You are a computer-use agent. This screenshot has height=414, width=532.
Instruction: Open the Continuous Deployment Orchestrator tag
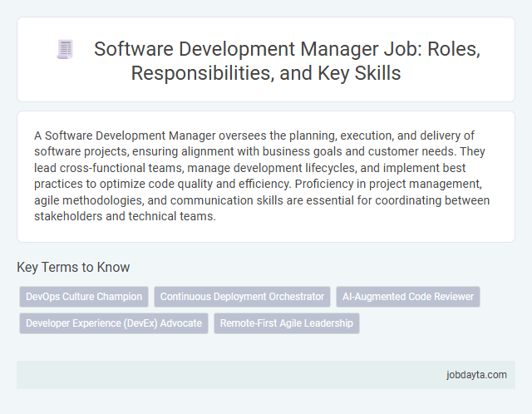[x=242, y=297]
